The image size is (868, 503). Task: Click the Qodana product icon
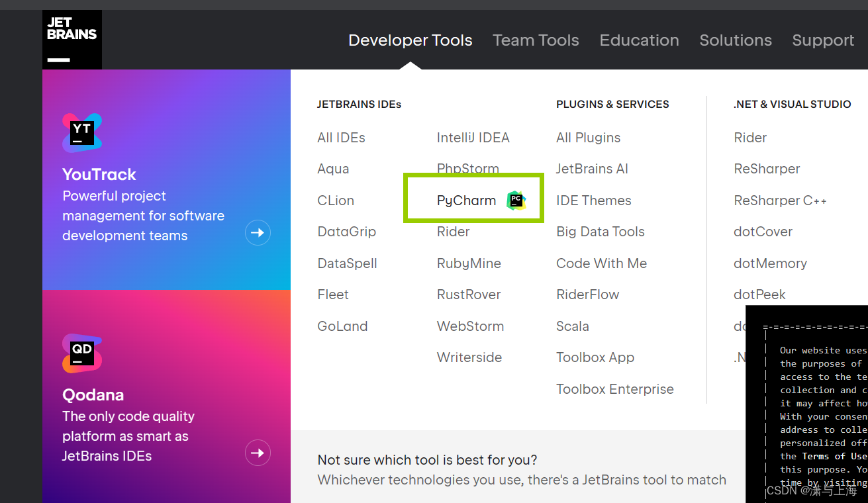click(x=82, y=353)
